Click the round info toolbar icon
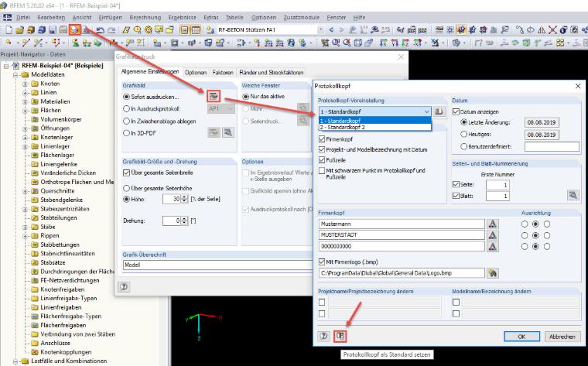This screenshot has height=366, width=588. [563, 29]
